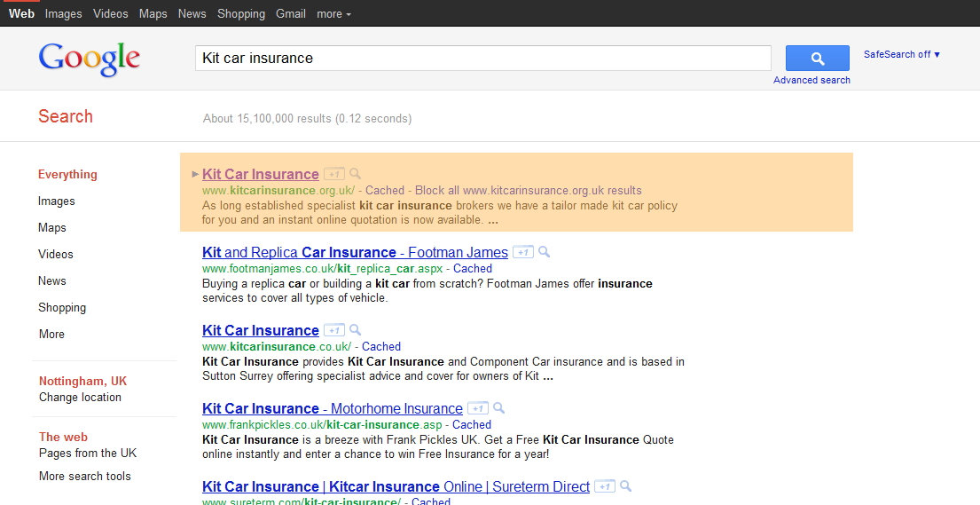
Task: Open Kitcar Insurance Online Sureterm Direct result
Action: (x=396, y=487)
